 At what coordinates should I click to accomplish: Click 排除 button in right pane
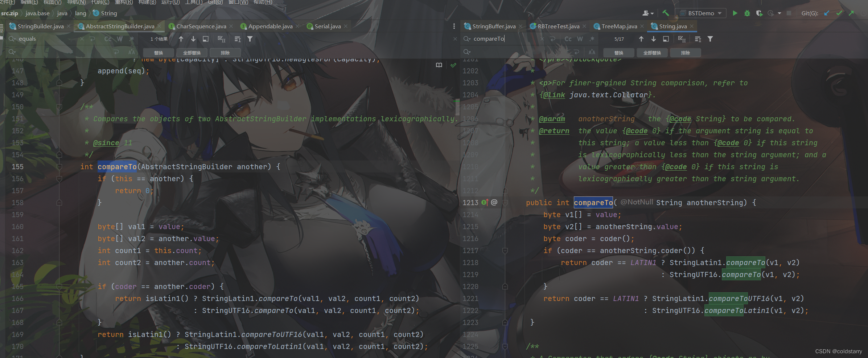[686, 53]
